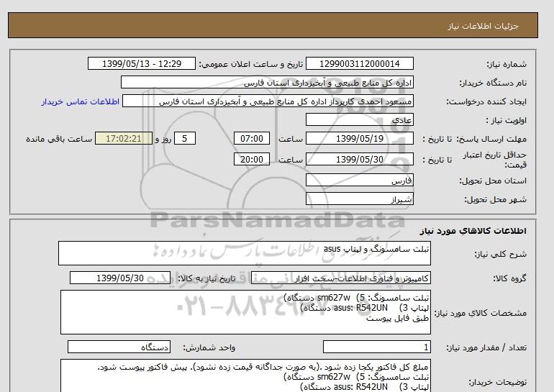This screenshot has width=554, height=392.
Task: Click the label استان محل تحویل
Action: [493, 181]
